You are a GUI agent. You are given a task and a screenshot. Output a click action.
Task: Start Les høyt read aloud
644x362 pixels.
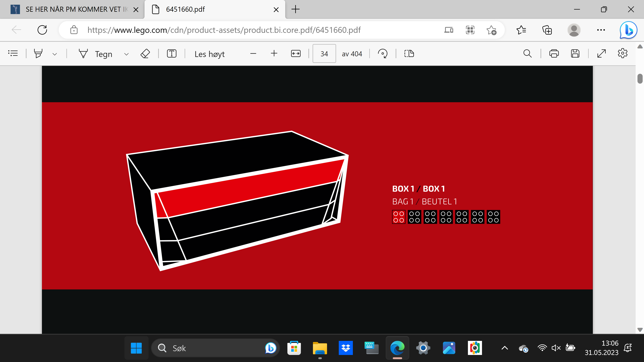[209, 54]
